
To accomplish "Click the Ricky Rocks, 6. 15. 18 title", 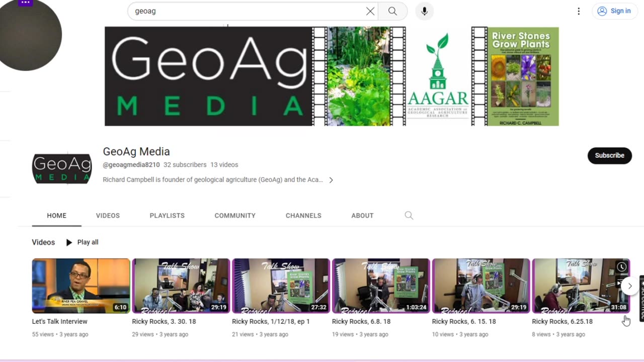I will pos(464,321).
